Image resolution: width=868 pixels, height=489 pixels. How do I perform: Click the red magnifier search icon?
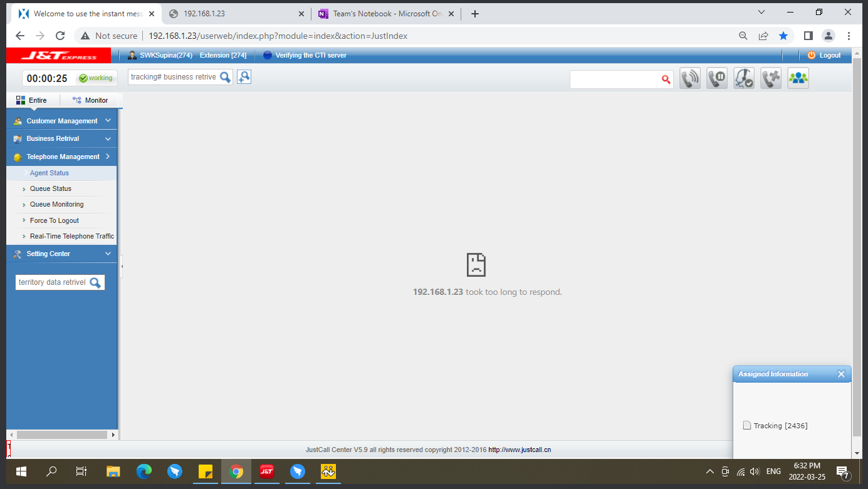[666, 80]
